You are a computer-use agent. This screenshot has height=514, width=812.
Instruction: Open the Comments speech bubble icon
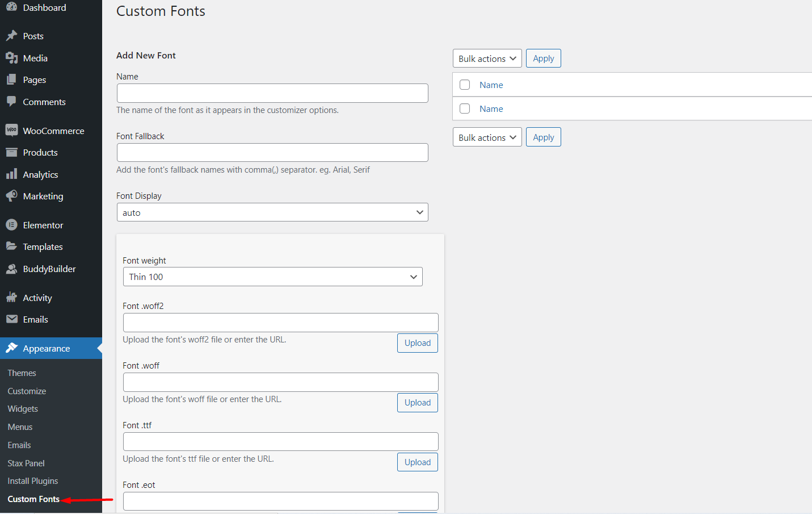11,101
